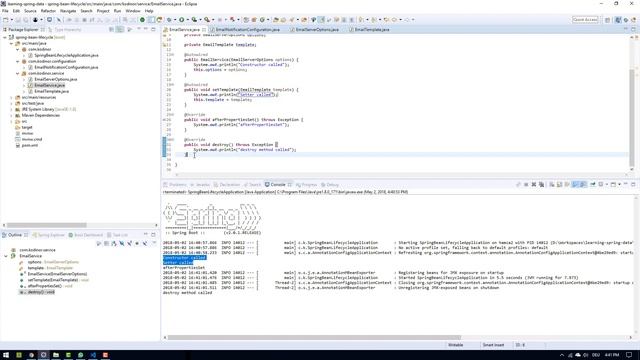Viewport: 640px width, 360px height.
Task: Toggle Word Wrap in the Console toolbar
Action: coord(567,184)
